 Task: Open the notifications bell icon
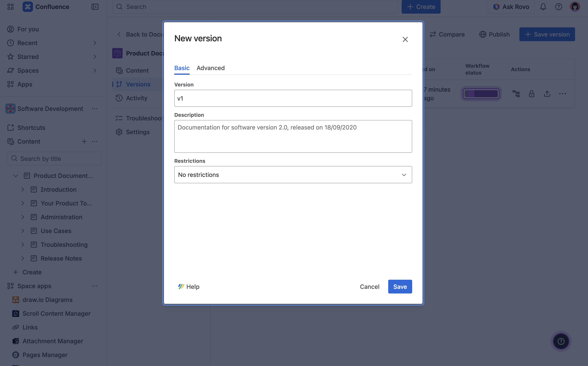click(543, 7)
